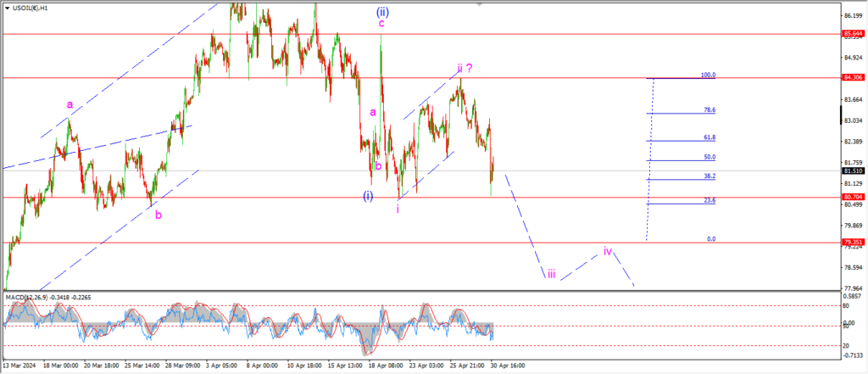Click the red 85.644 price tag
Viewport: 868px width, 374px height.
click(853, 34)
